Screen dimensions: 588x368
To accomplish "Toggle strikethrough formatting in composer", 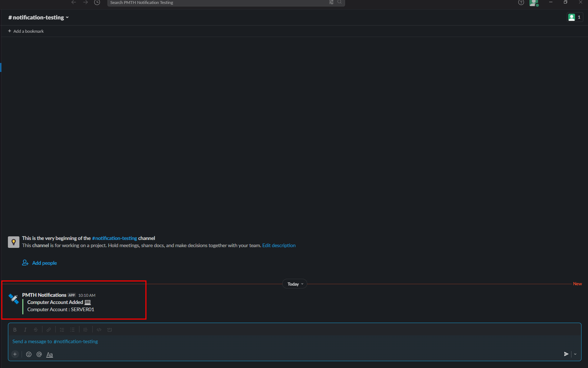I will coord(36,330).
